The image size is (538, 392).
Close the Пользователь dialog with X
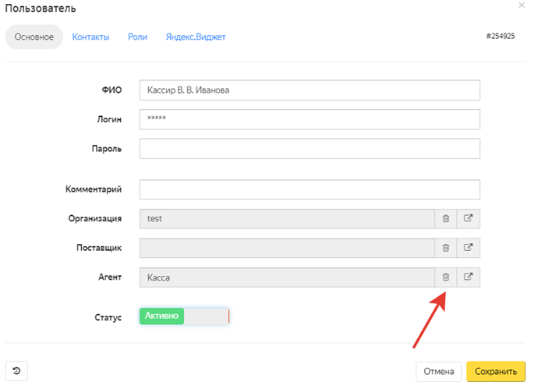(522, 5)
